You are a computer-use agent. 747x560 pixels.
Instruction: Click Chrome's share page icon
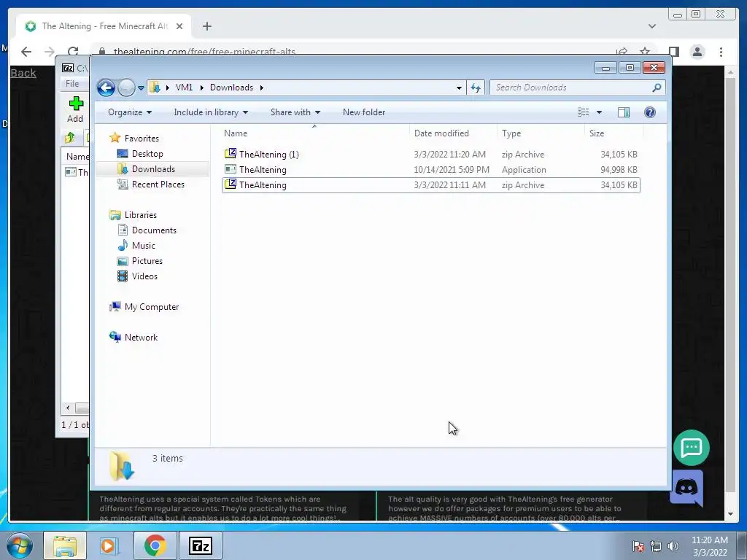coord(622,52)
